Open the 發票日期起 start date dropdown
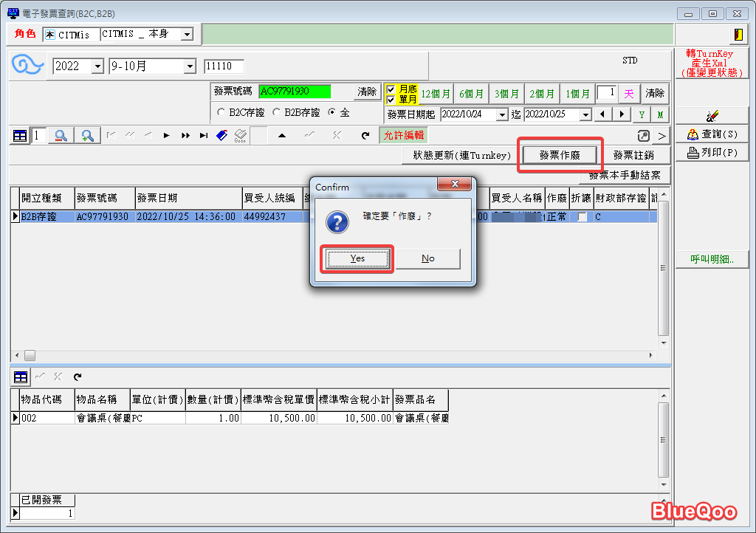The width and height of the screenshot is (756, 533). point(502,114)
